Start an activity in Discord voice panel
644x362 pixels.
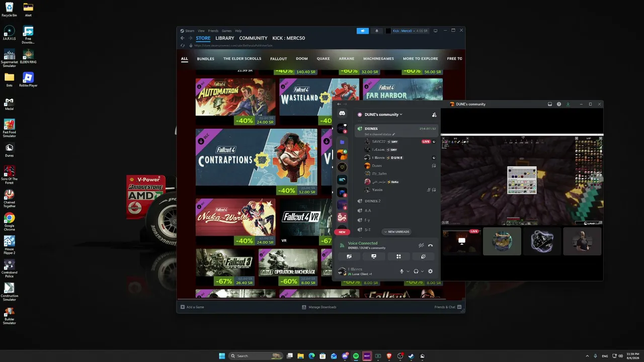(398, 256)
